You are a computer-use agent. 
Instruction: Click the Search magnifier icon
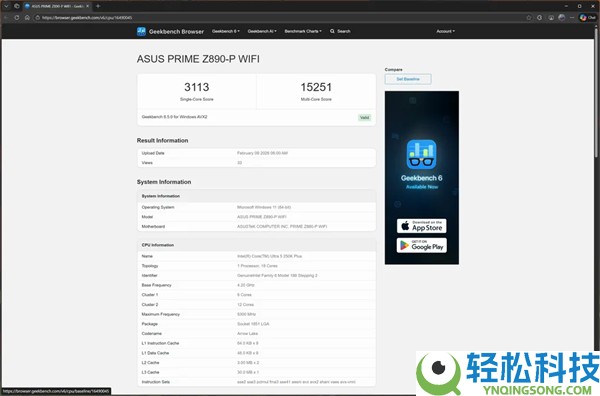pyautogui.click(x=332, y=31)
